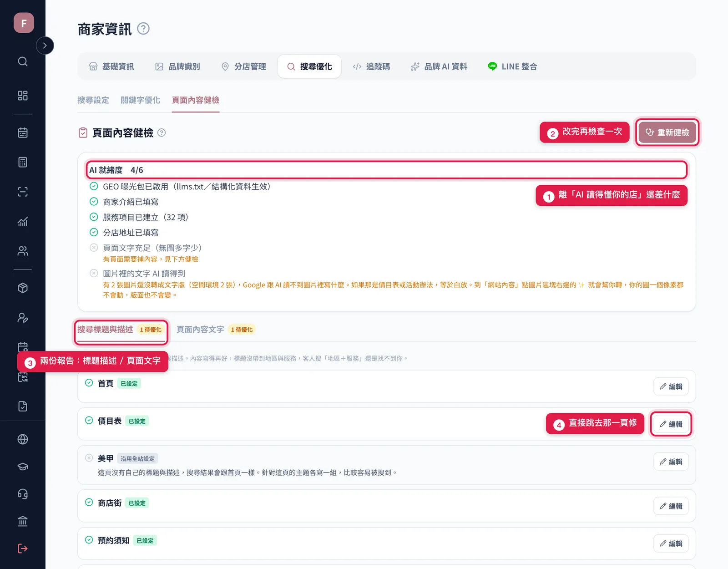
Task: Switch to the 品牌 AI 資料 tab
Action: pyautogui.click(x=439, y=66)
